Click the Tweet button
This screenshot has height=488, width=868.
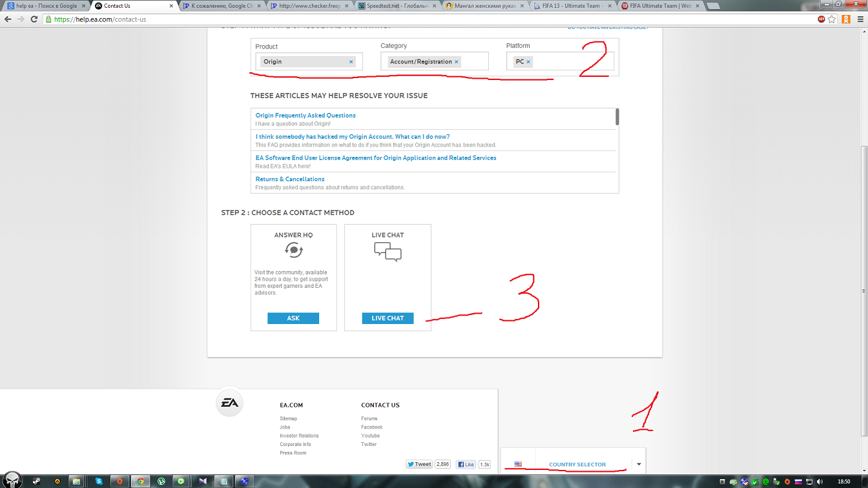[418, 464]
